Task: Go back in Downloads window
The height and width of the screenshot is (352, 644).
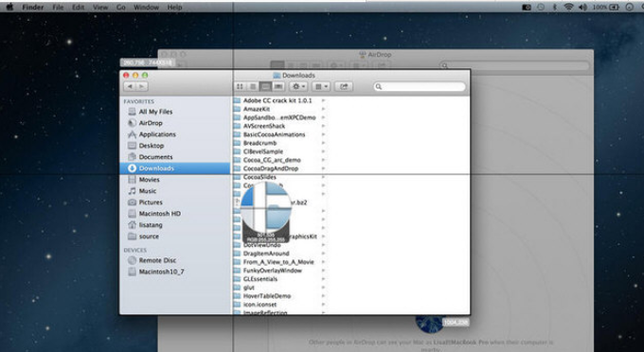Action: pyautogui.click(x=130, y=86)
